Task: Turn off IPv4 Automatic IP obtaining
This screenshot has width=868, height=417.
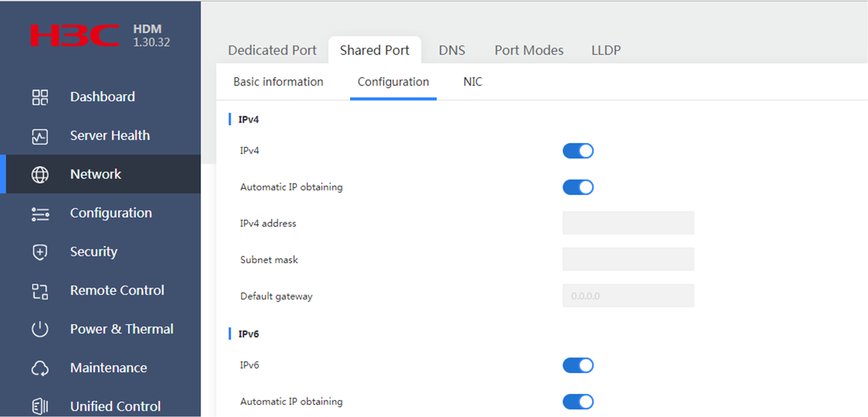Action: (578, 187)
